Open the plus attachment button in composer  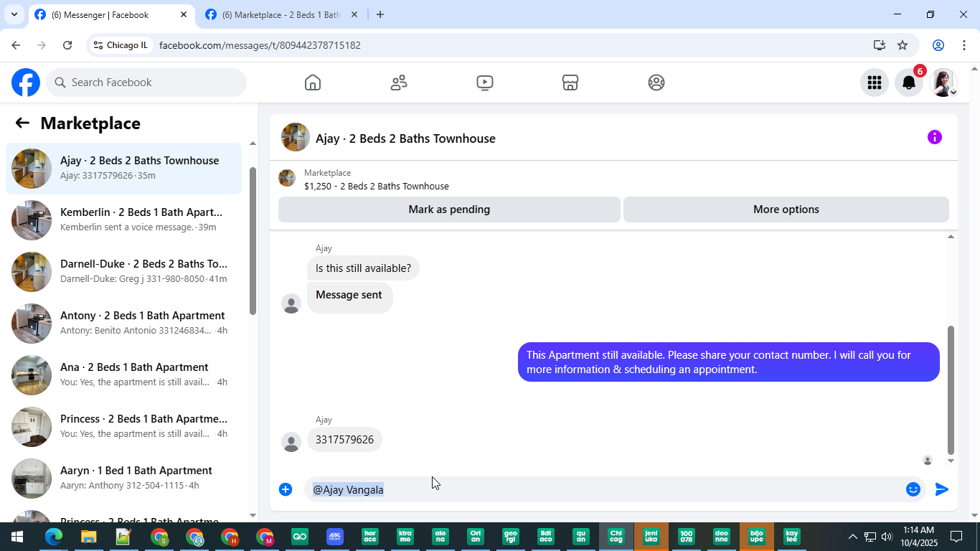286,489
